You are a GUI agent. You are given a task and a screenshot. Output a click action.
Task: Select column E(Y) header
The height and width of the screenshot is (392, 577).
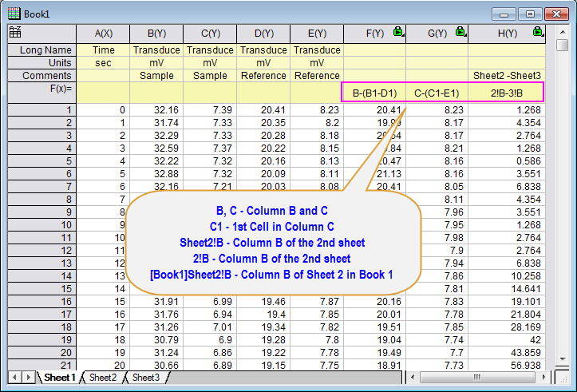pos(317,33)
